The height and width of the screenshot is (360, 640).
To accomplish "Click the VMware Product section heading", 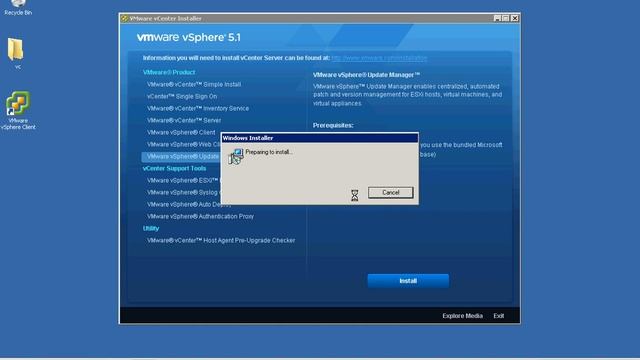I will coord(169,72).
